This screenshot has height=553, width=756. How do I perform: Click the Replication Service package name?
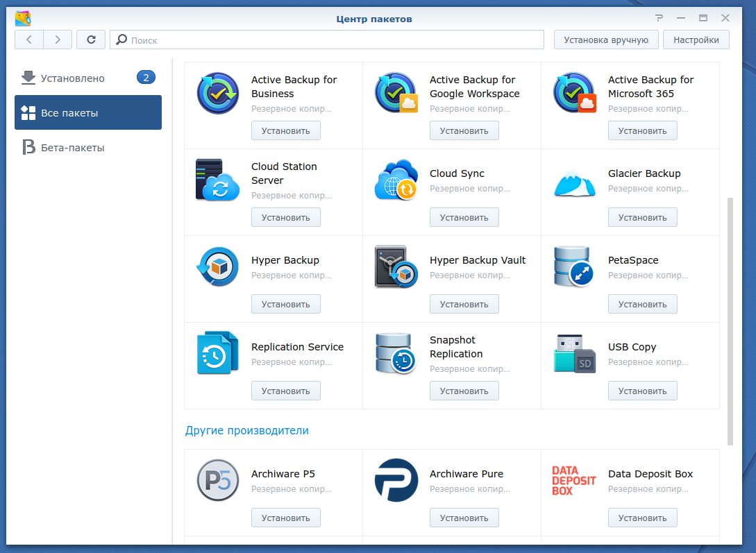[298, 347]
